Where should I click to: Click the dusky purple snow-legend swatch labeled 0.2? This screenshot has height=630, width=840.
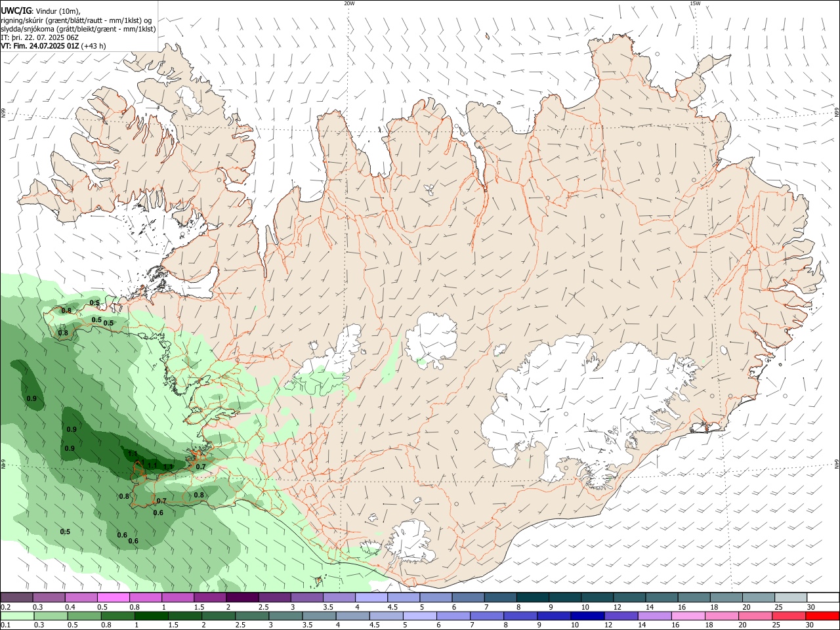click(x=16, y=597)
